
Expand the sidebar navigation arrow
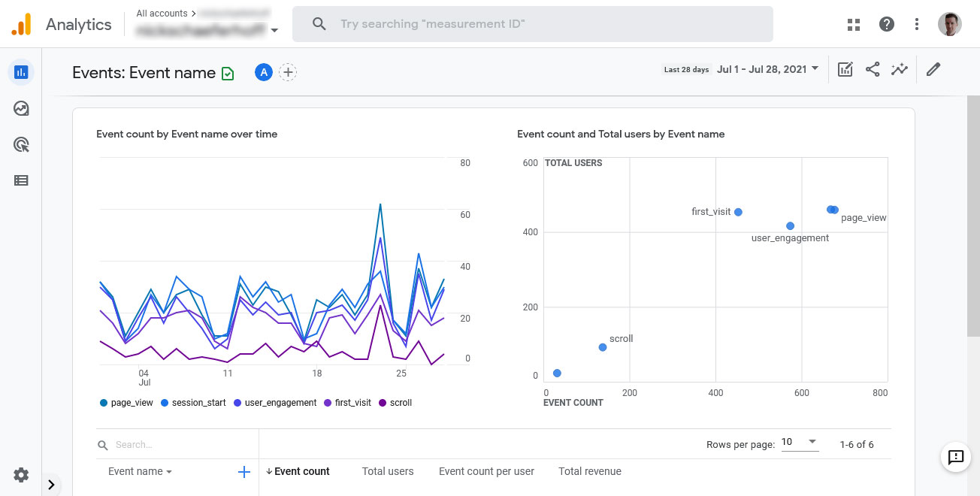[51, 485]
